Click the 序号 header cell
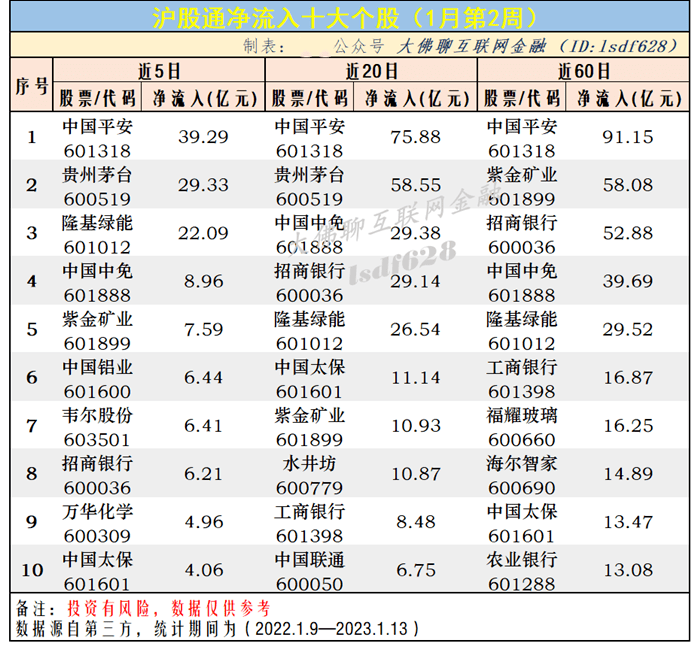 coord(31,85)
